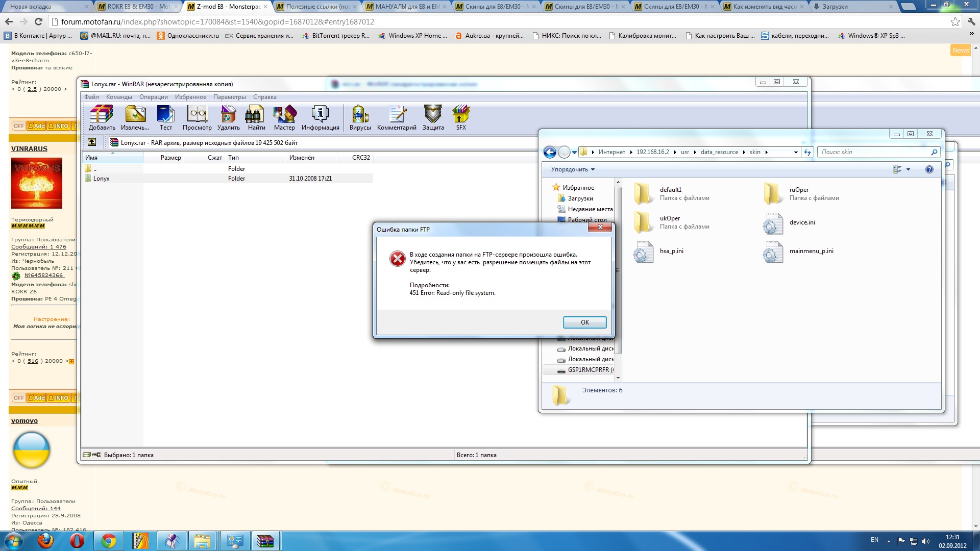The width and height of the screenshot is (980, 551).
Task: Click the Chrome address bar URL
Action: 217,21
